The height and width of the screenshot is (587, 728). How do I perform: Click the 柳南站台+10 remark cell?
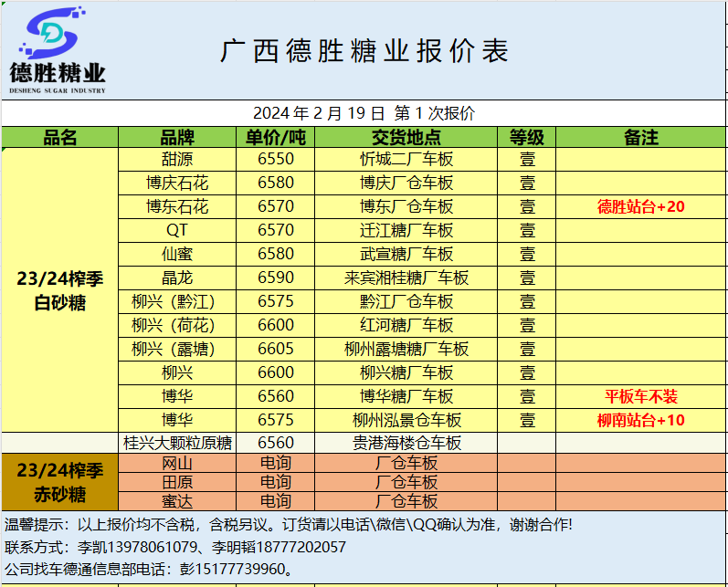pyautogui.click(x=640, y=420)
